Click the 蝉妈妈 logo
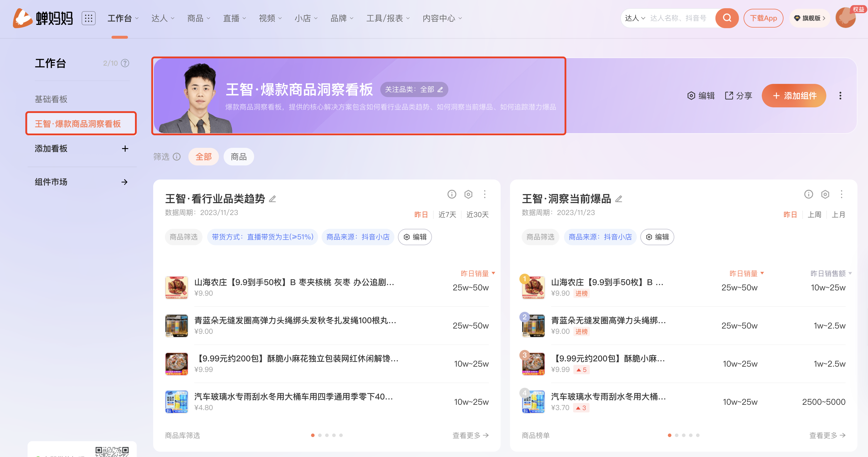This screenshot has width=868, height=457. tap(43, 18)
